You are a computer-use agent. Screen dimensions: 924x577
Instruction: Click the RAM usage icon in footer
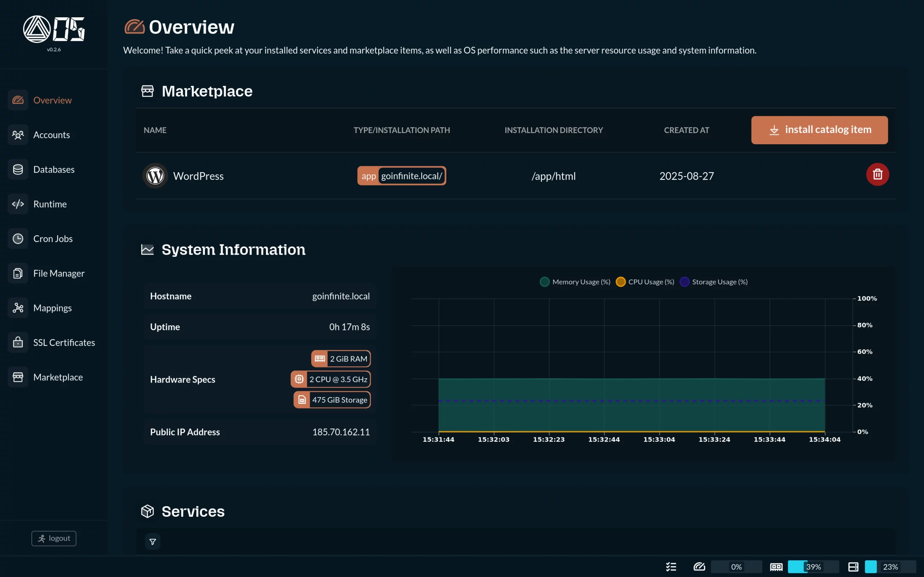[x=776, y=567]
